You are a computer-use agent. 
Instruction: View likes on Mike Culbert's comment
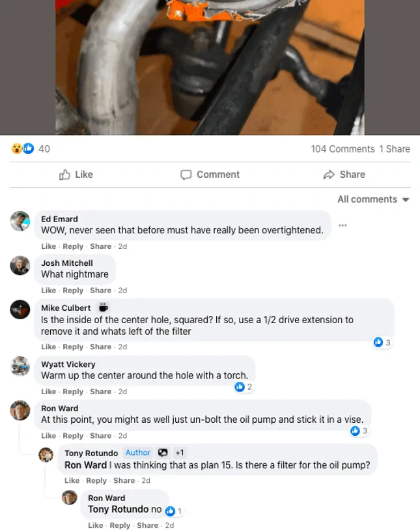click(382, 342)
